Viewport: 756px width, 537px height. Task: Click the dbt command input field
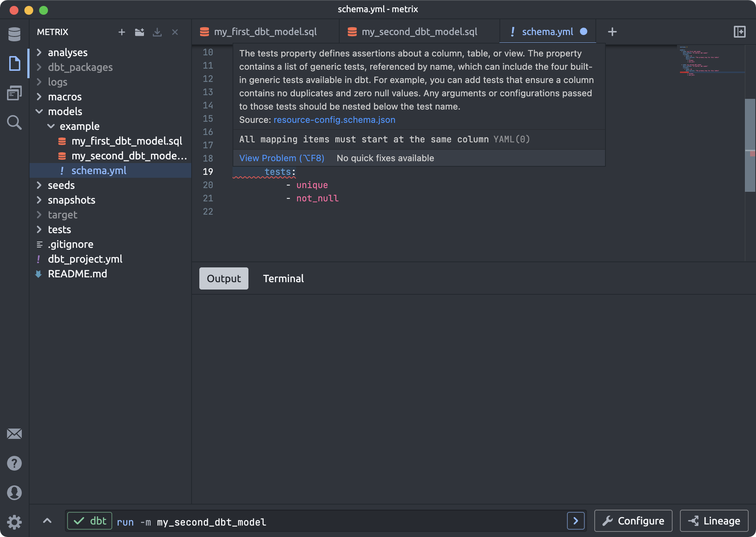tap(340, 522)
